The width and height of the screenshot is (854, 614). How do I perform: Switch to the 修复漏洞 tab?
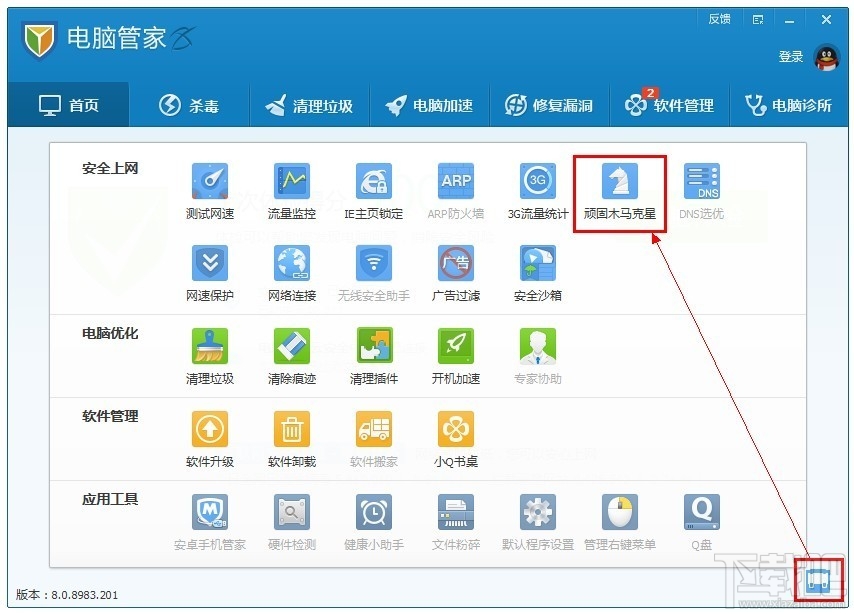pos(549,105)
